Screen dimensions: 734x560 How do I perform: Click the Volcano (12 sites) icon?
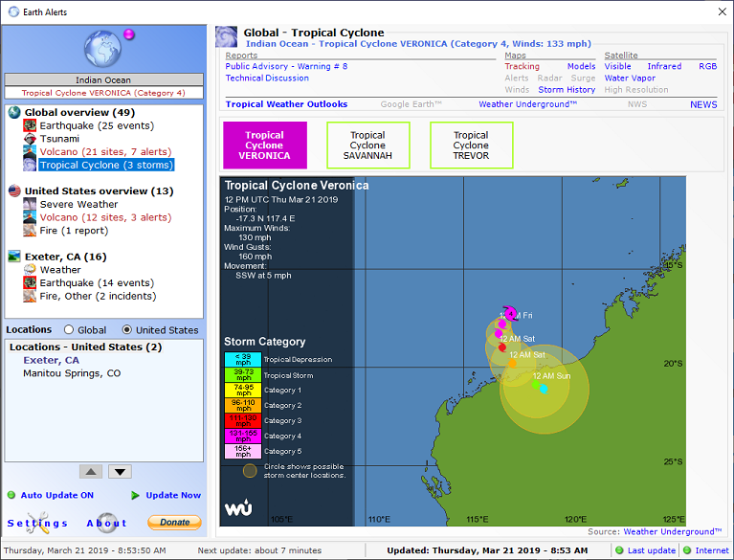coord(30,217)
